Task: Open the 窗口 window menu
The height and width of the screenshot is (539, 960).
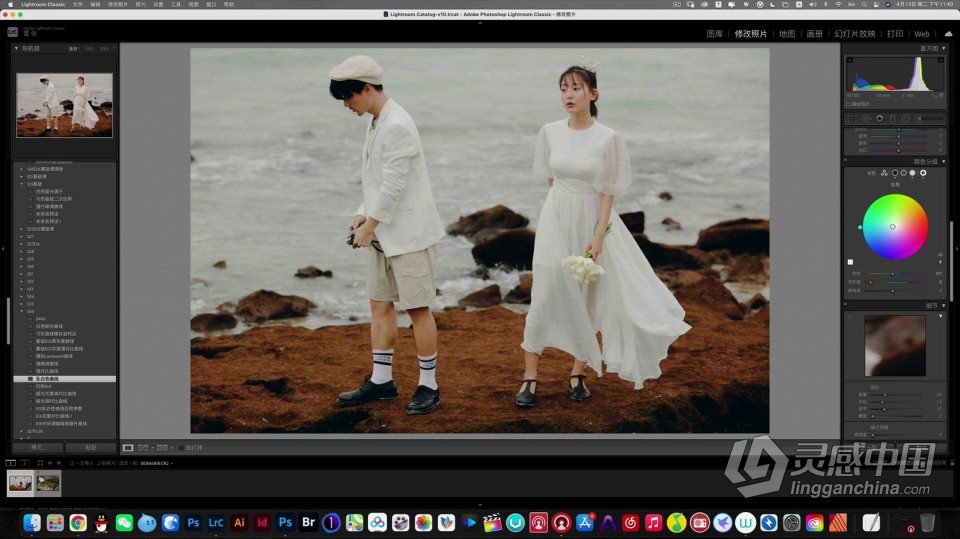Action: 211,4
